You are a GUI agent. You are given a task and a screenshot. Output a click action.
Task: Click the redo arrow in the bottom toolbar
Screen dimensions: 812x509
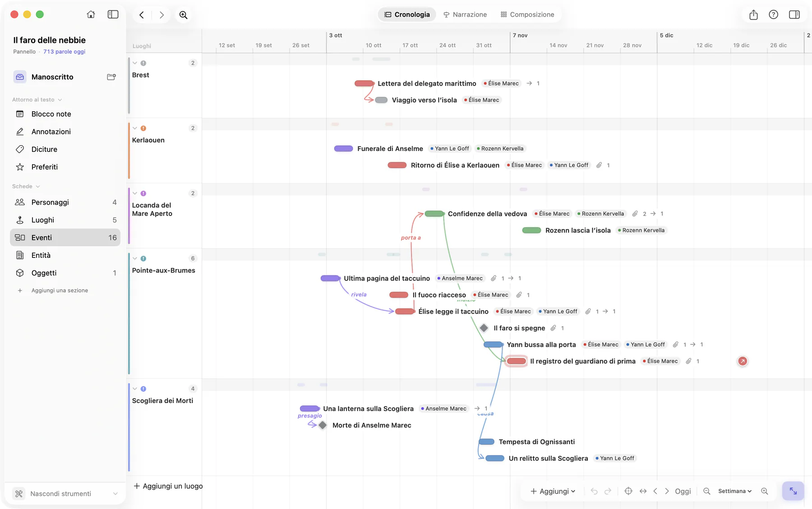(608, 491)
